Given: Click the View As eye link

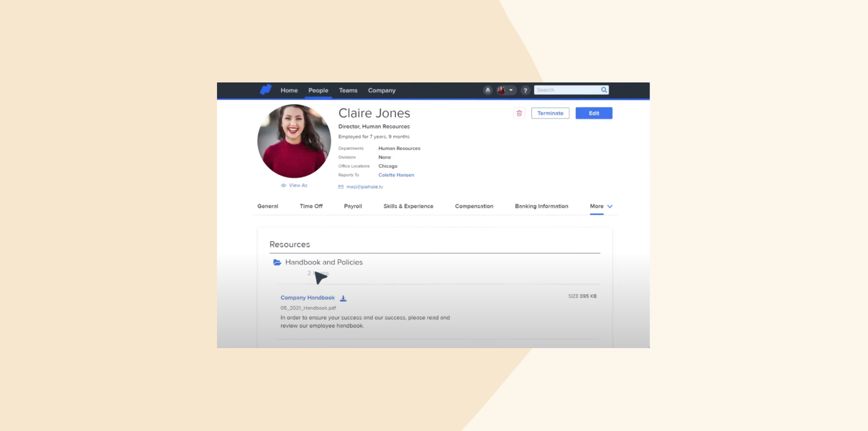Looking at the screenshot, I should click(294, 185).
